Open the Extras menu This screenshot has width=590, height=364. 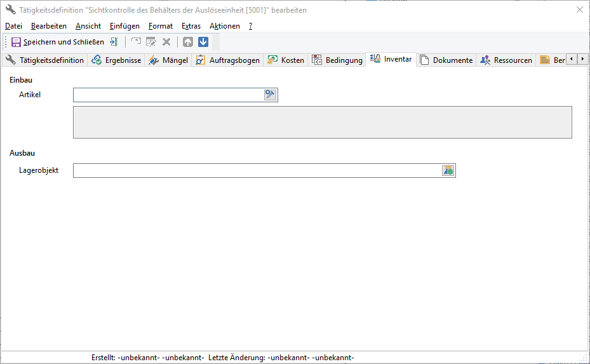[x=191, y=26]
